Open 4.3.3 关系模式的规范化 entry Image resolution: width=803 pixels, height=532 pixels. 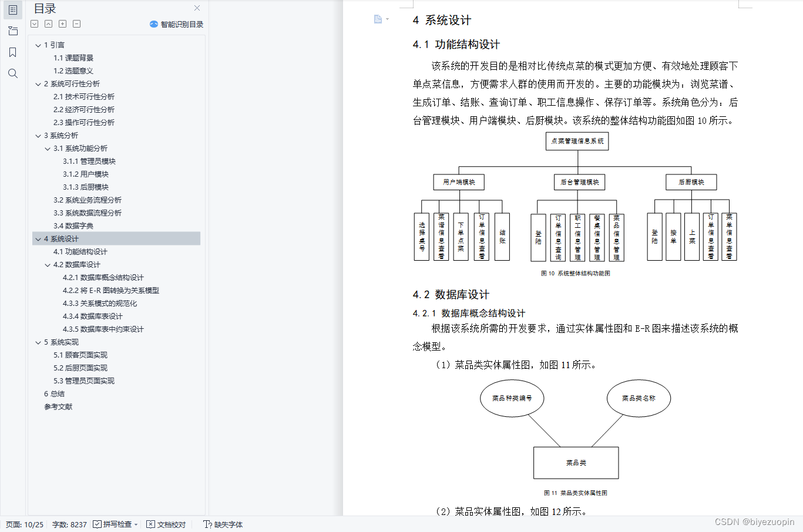(x=100, y=304)
